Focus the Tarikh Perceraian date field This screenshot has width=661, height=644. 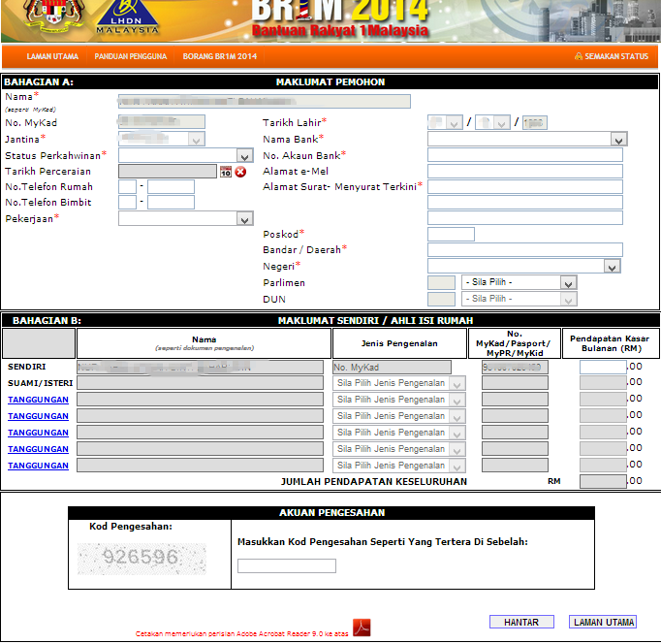[x=168, y=172]
